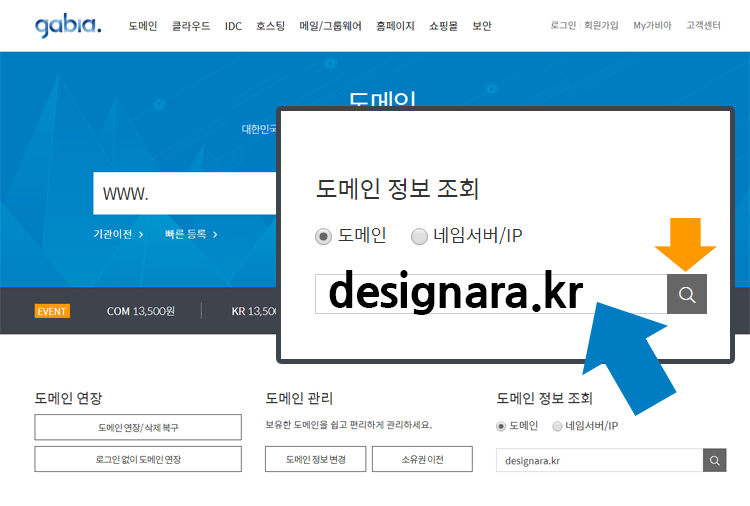The width and height of the screenshot is (750, 506).
Task: Click the 도메인 연장 section heading
Action: click(68, 398)
